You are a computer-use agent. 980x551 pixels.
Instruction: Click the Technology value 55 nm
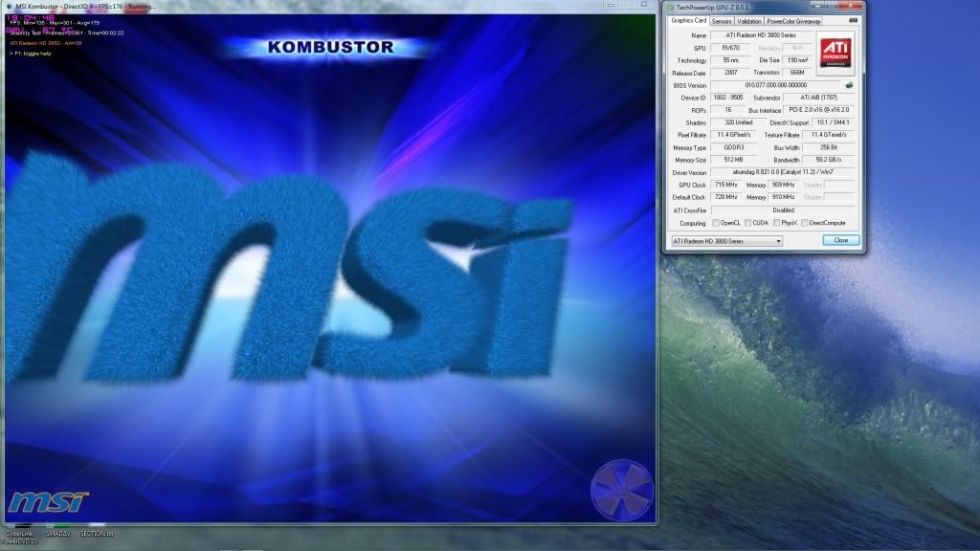(x=730, y=60)
